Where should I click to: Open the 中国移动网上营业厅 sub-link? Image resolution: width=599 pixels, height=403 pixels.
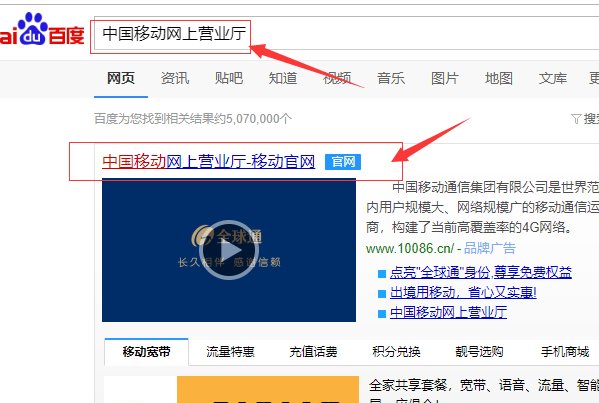pyautogui.click(x=448, y=313)
